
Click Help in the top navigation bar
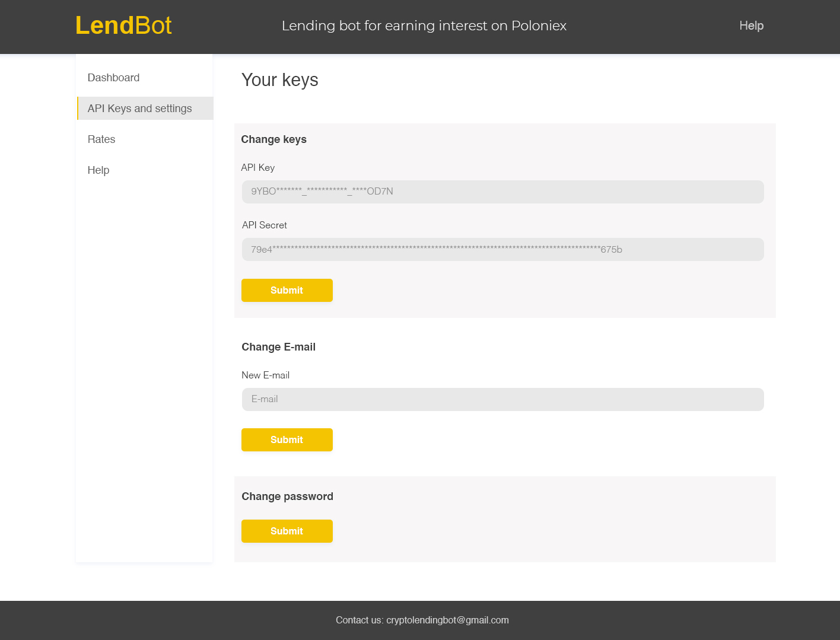click(x=751, y=26)
